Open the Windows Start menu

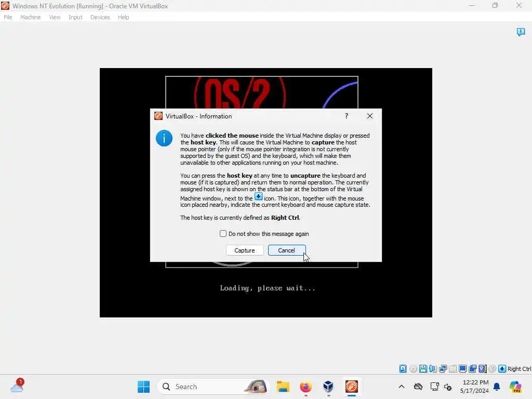coord(143,387)
